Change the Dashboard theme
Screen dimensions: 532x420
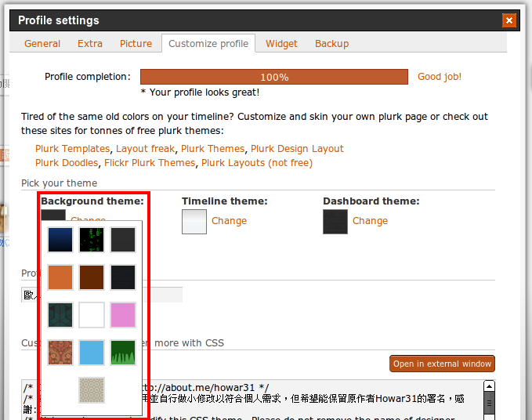pyautogui.click(x=370, y=221)
